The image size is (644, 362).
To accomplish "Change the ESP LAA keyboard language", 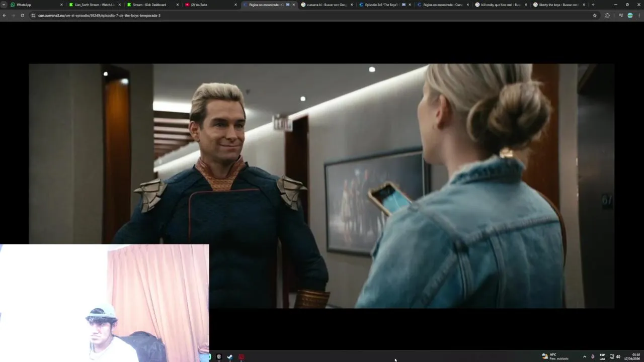I will (602, 357).
